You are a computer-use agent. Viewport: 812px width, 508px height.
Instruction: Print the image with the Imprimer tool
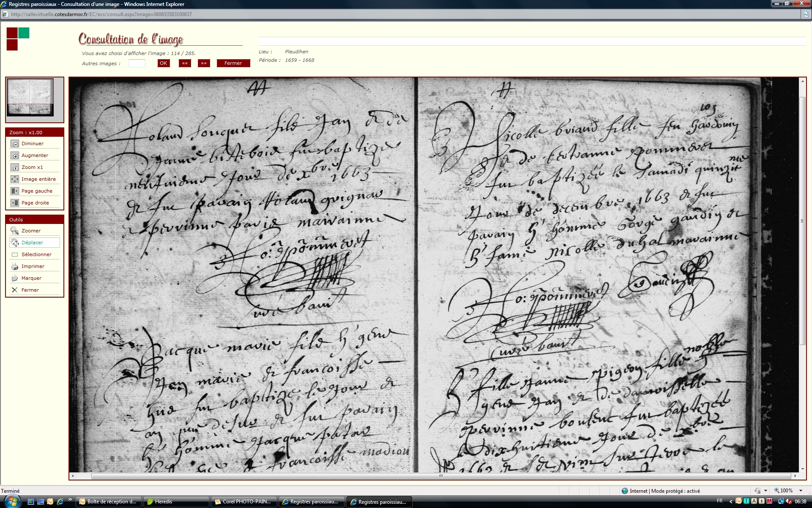[x=15, y=267]
